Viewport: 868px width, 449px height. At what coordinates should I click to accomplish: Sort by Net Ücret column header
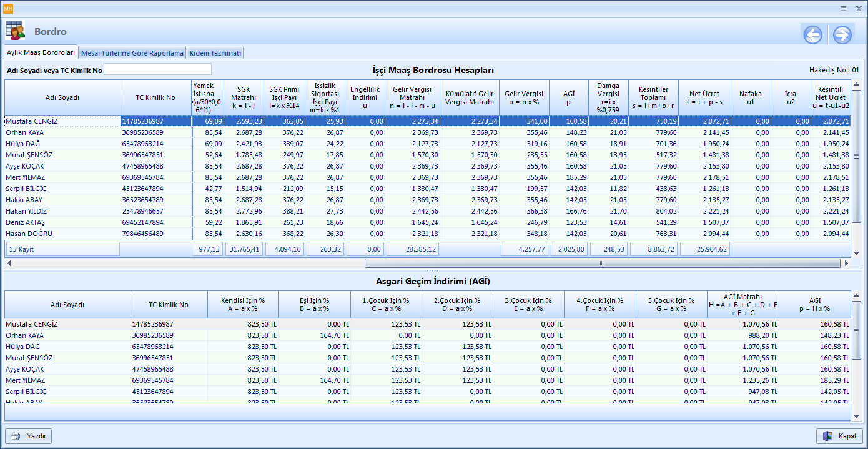pyautogui.click(x=704, y=97)
